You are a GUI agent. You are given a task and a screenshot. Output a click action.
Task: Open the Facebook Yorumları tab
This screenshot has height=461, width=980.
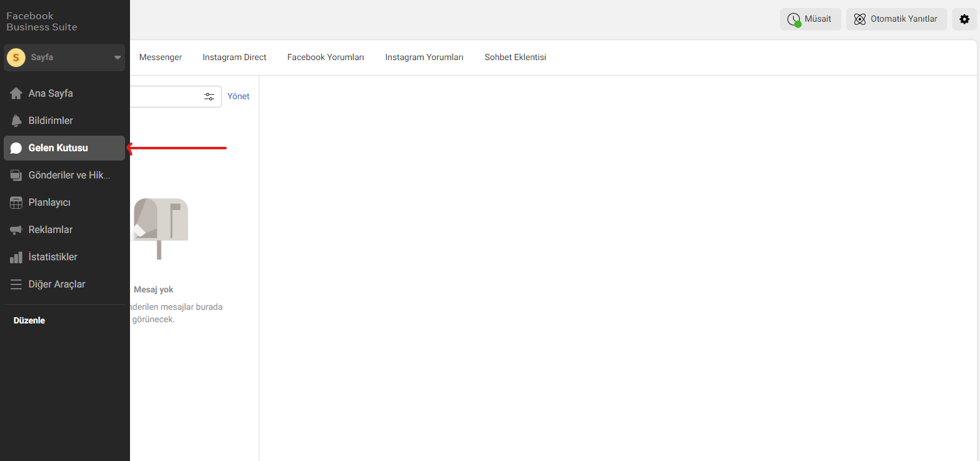click(326, 57)
